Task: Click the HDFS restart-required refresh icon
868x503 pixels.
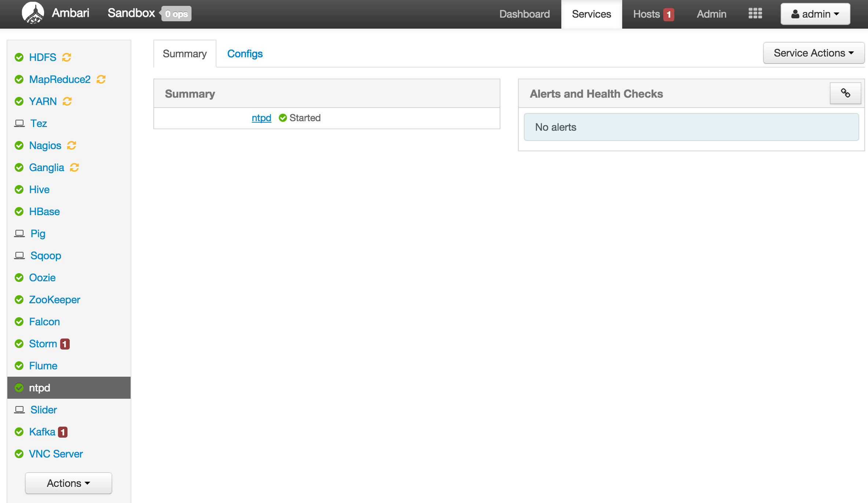Action: click(66, 57)
